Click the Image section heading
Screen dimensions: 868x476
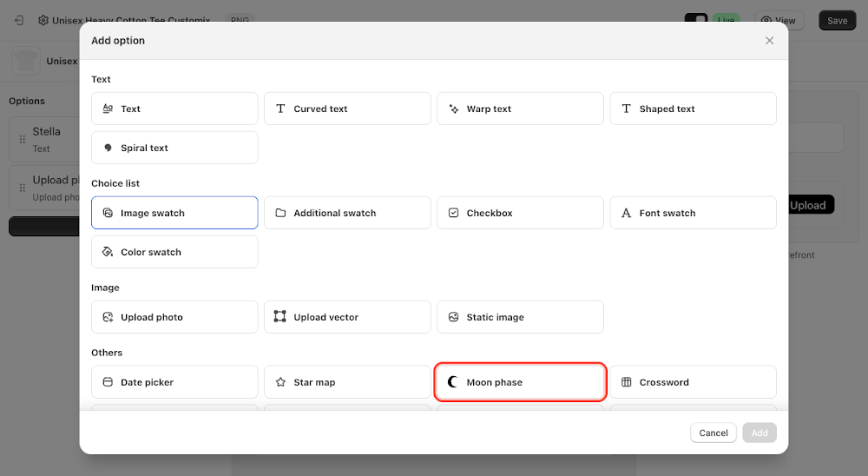(x=105, y=288)
